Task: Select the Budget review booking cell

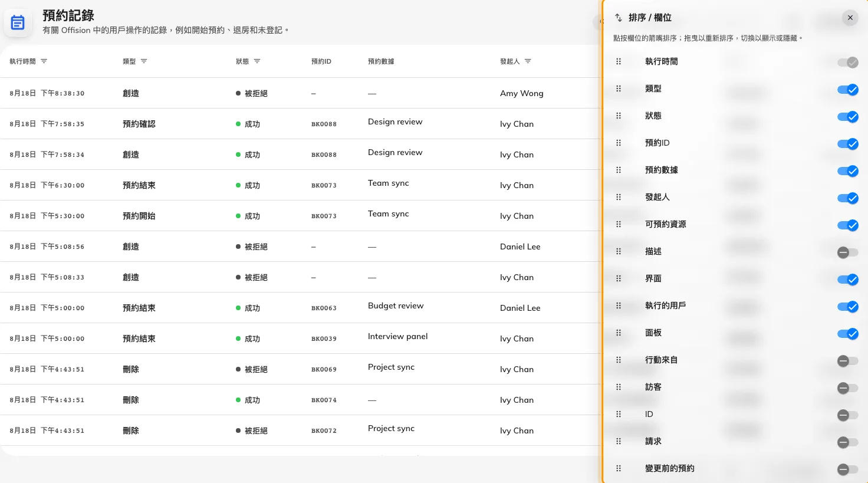Action: (x=396, y=305)
